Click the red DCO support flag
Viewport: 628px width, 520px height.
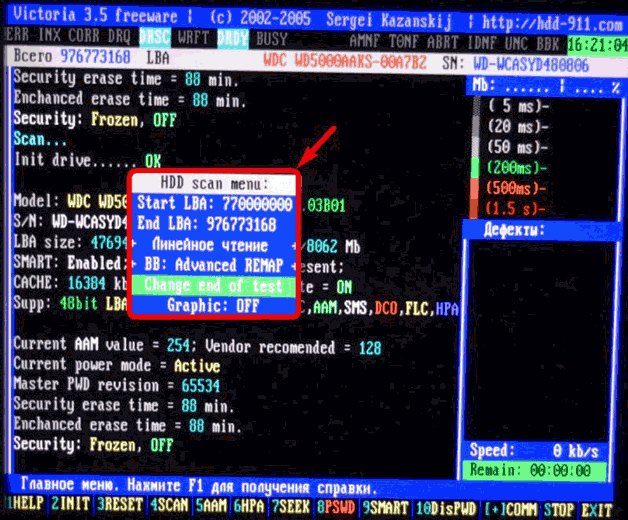pos(386,308)
